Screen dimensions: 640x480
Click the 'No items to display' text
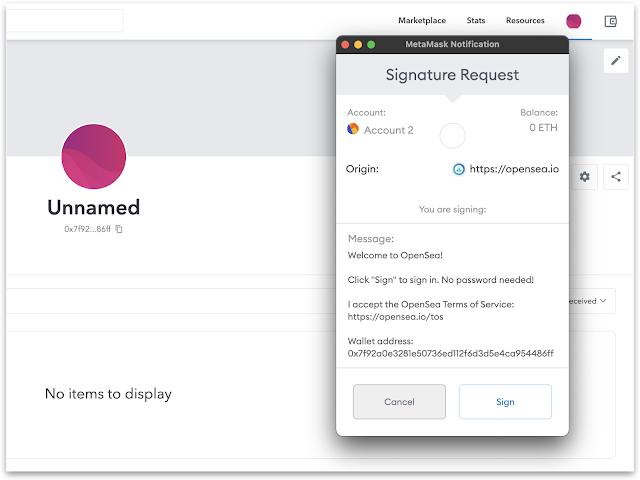[x=108, y=394]
